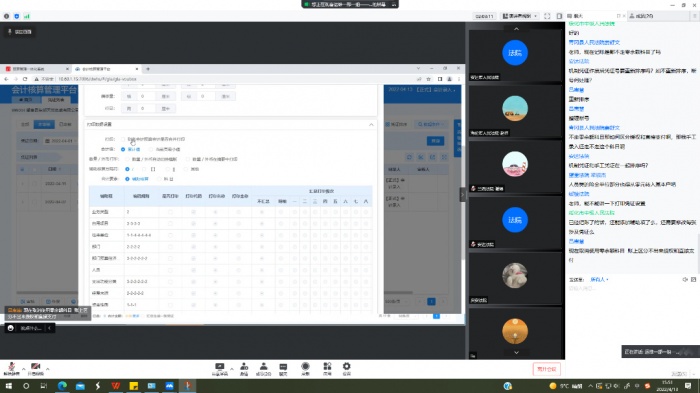Tick the print checkbox in settings section

[123, 139]
